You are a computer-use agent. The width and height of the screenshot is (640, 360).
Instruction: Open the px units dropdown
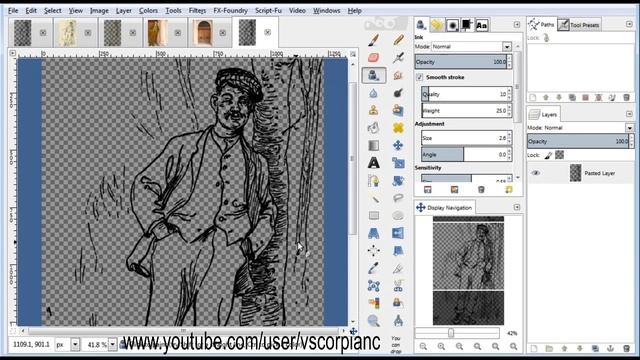(75, 345)
